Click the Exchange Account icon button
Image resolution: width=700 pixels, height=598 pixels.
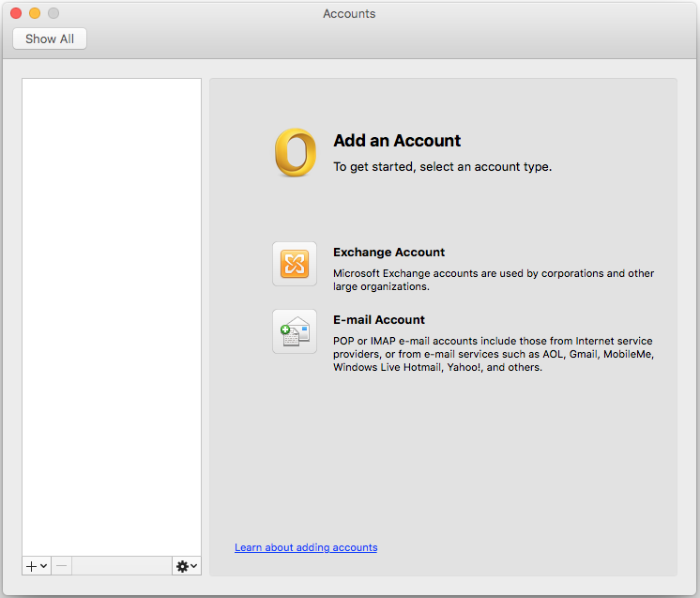(295, 264)
